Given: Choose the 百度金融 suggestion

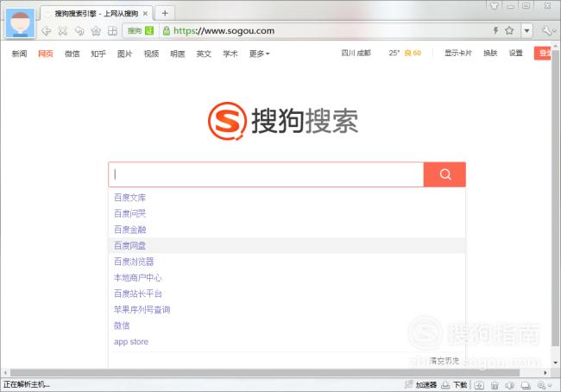Looking at the screenshot, I should [287, 230].
